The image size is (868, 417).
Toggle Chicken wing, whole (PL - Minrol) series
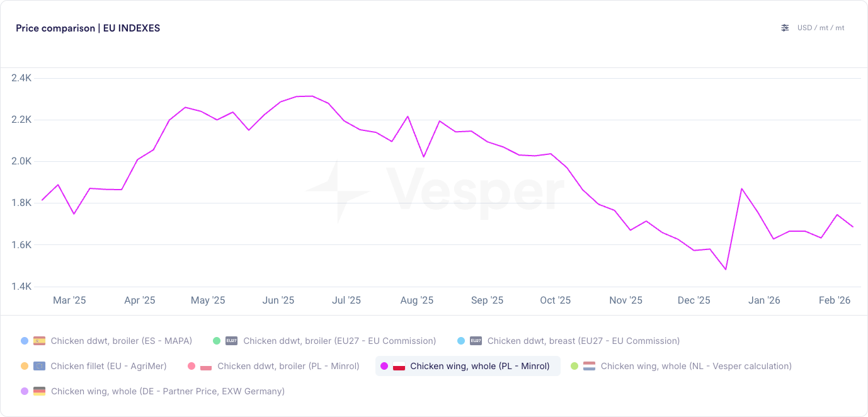468,366
